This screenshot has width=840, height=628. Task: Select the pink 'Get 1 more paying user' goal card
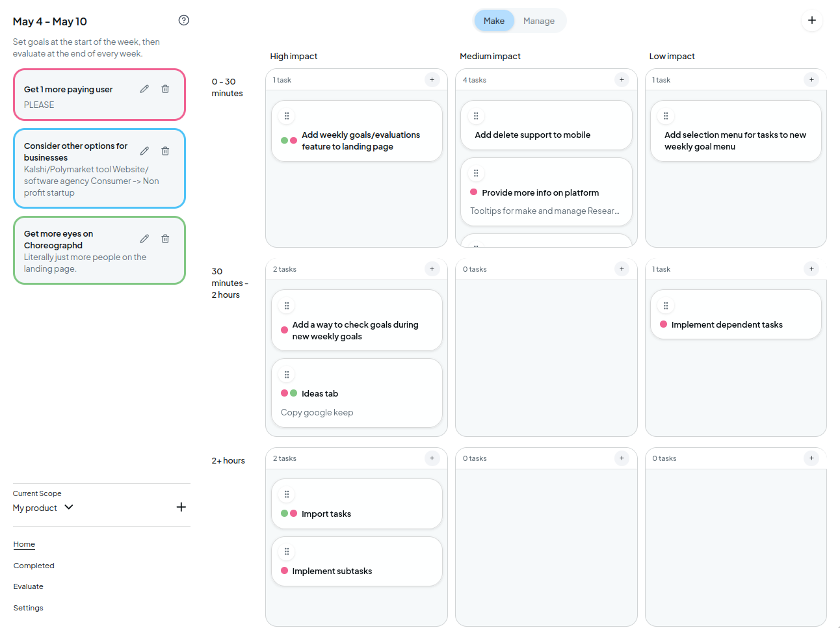pyautogui.click(x=99, y=95)
